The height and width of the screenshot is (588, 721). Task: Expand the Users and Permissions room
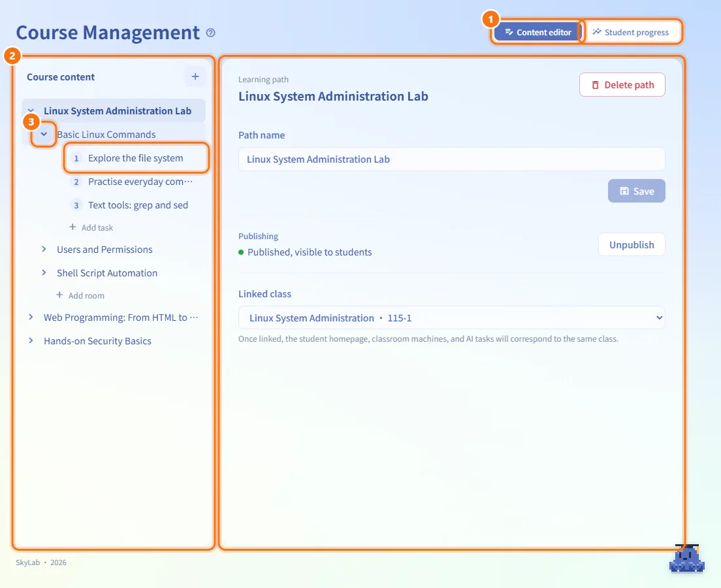click(44, 249)
